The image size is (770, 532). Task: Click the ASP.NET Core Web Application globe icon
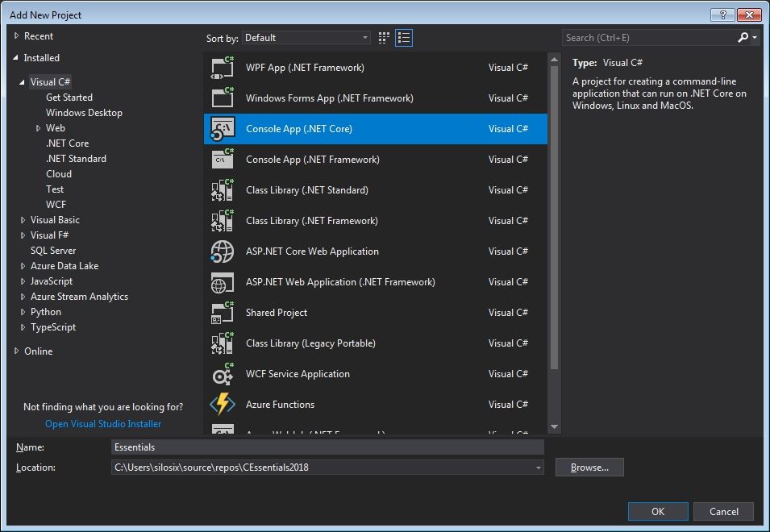[x=222, y=251]
